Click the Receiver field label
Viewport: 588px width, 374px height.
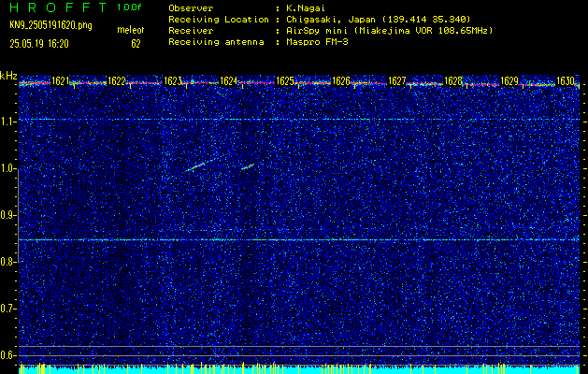[x=191, y=30]
